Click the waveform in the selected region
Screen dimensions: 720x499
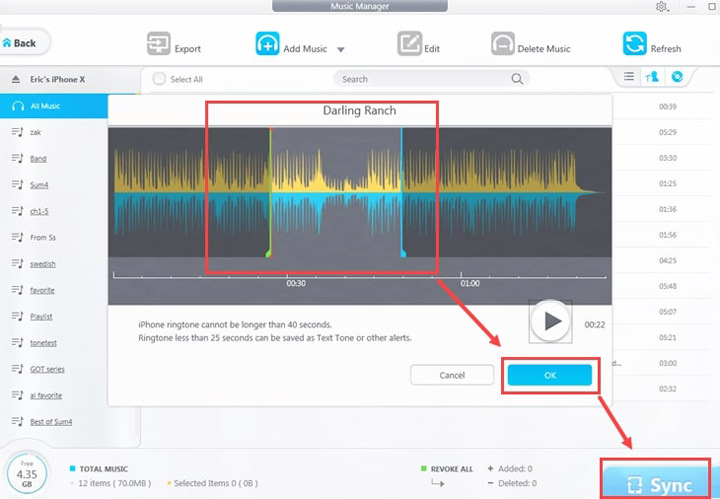tap(336, 192)
